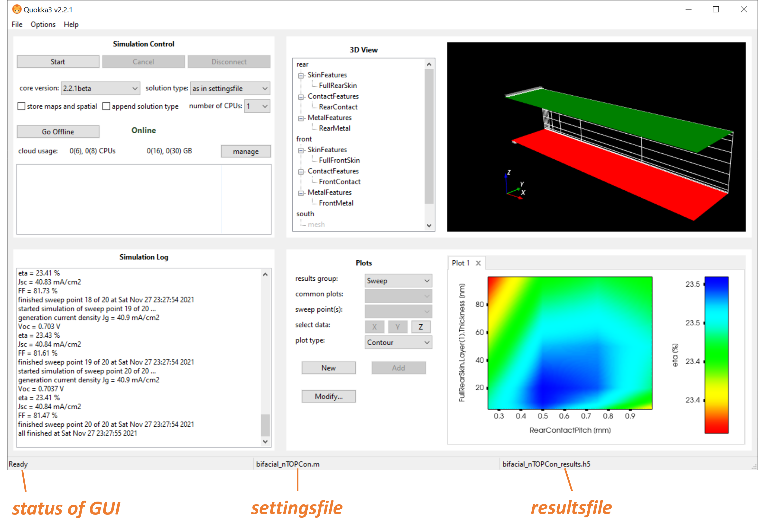Screen dimensions: 758x532
Task: Collapse the rear SkinFeatures tree node
Action: coord(301,76)
